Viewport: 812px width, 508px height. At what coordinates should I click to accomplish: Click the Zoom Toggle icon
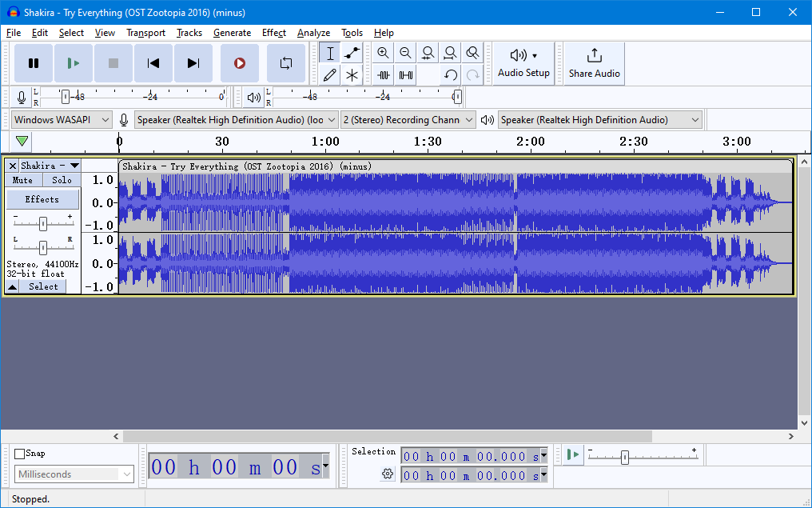(x=472, y=53)
